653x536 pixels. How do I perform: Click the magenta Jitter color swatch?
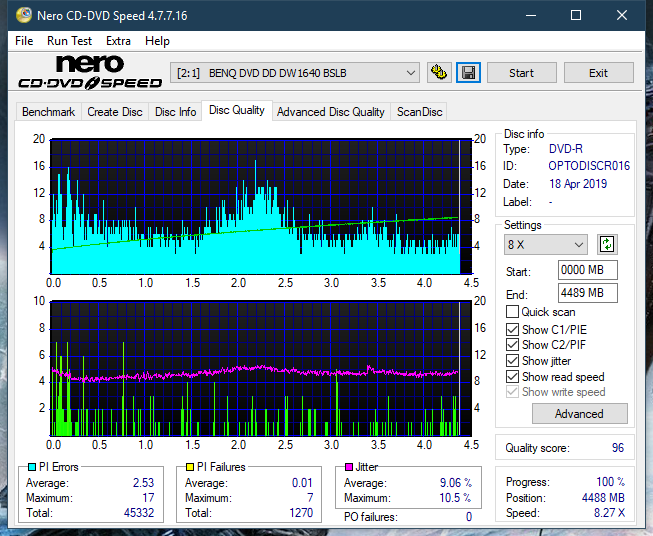point(349,467)
